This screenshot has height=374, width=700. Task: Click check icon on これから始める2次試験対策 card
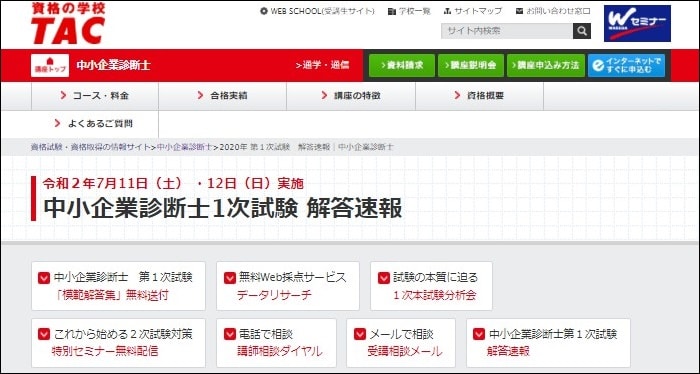point(44,334)
